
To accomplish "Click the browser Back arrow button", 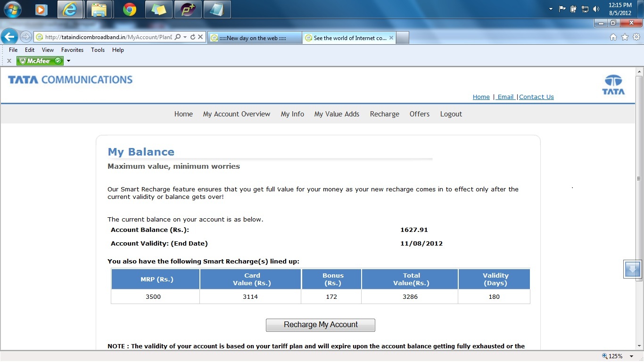I will tap(9, 37).
